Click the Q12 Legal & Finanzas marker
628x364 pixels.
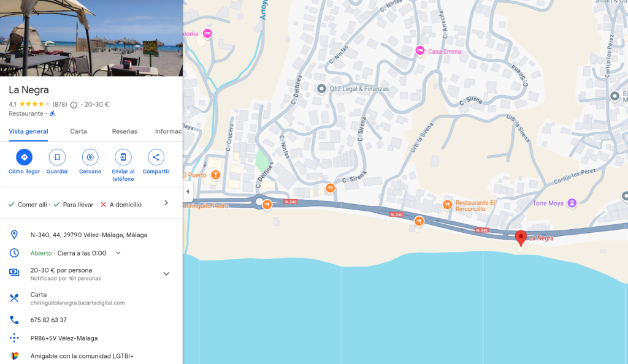pos(321,89)
